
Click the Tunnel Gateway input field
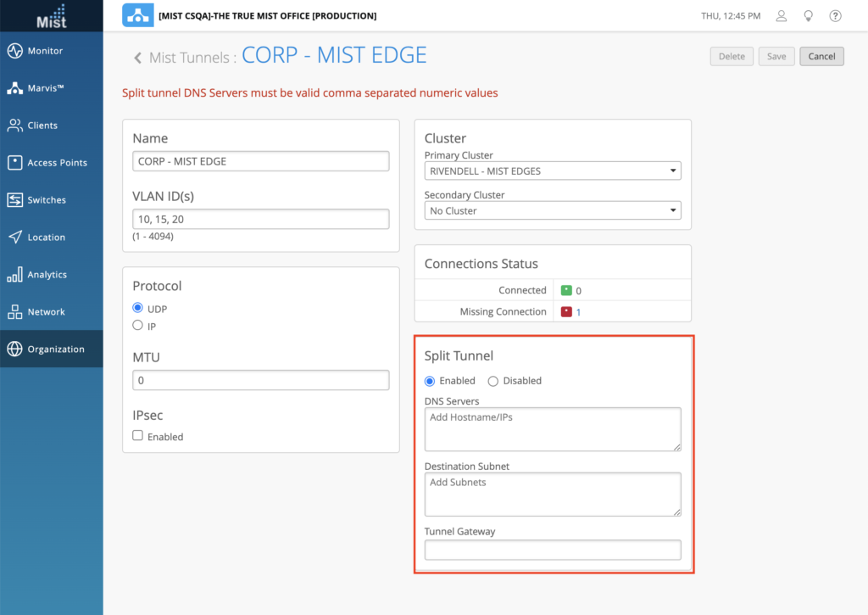point(552,550)
